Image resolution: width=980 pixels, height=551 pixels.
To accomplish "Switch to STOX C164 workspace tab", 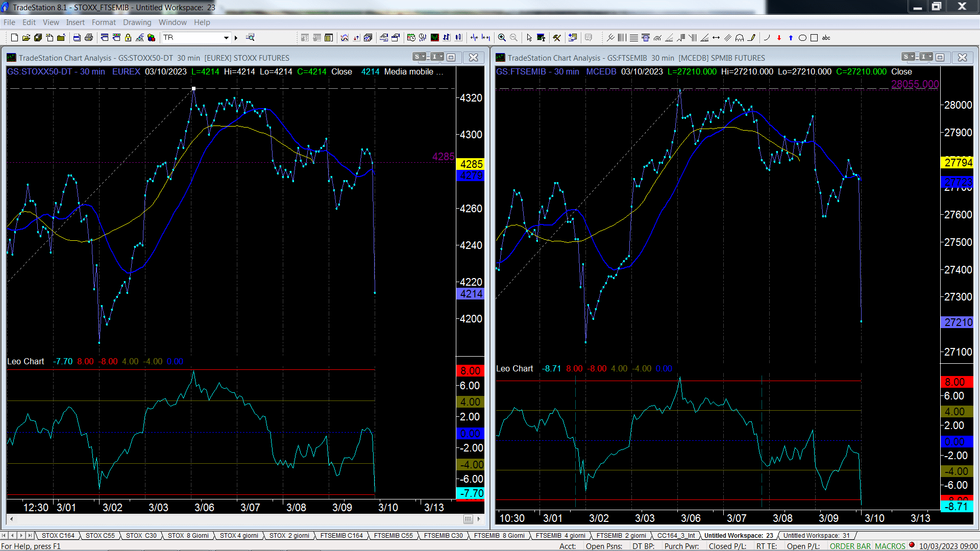I will click(58, 536).
